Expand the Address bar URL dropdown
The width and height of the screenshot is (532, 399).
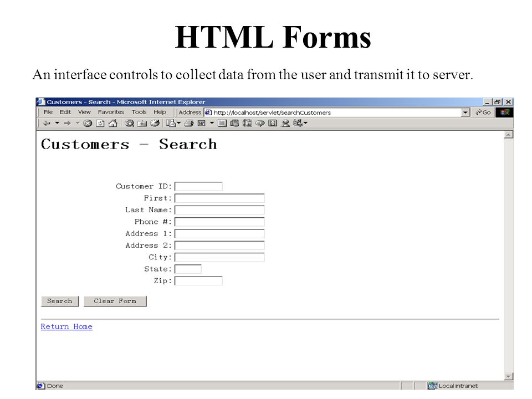click(x=465, y=112)
